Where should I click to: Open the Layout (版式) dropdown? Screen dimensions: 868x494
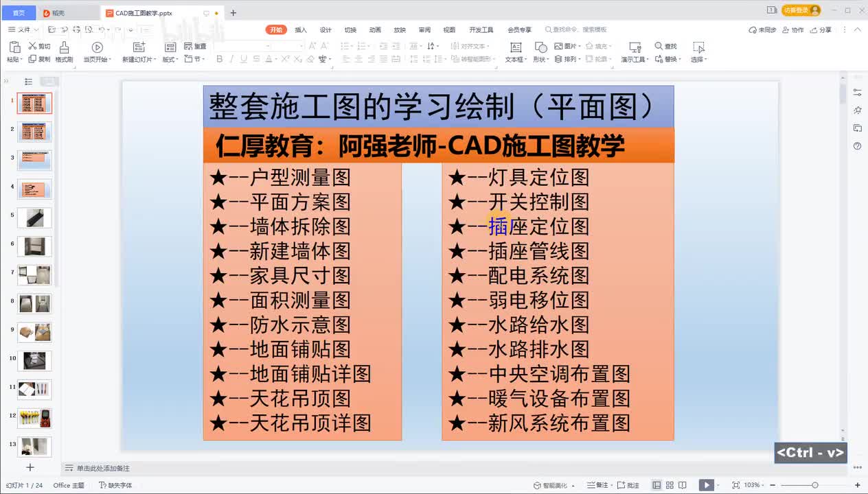(170, 60)
